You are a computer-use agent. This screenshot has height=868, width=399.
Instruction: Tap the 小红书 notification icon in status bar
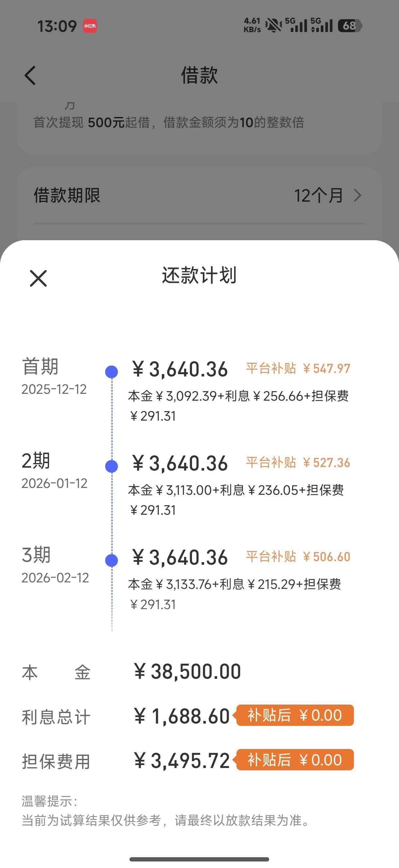point(90,26)
